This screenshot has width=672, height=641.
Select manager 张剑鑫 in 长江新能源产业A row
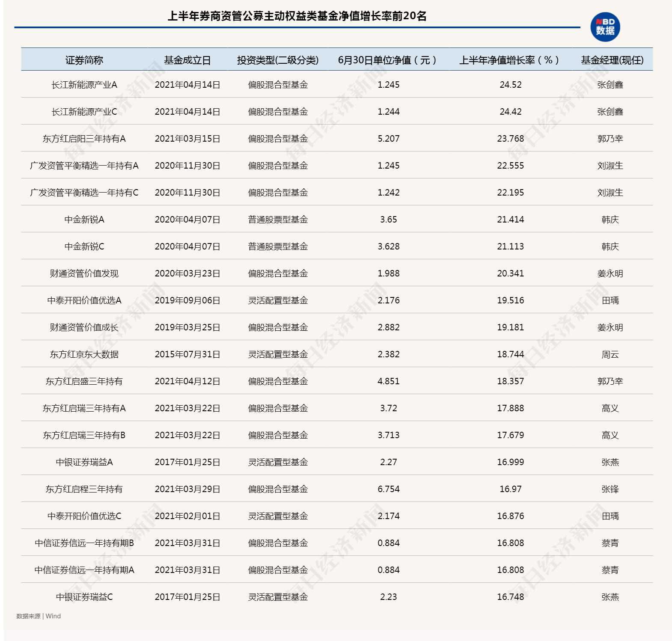pyautogui.click(x=610, y=85)
